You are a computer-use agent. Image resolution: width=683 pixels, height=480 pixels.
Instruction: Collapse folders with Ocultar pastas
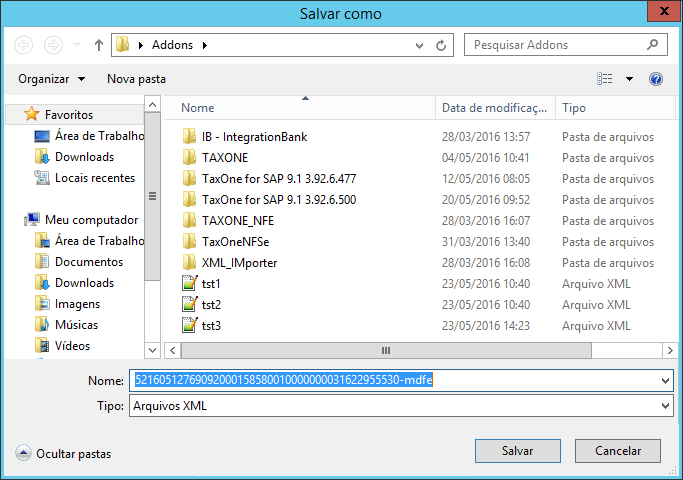tap(64, 453)
